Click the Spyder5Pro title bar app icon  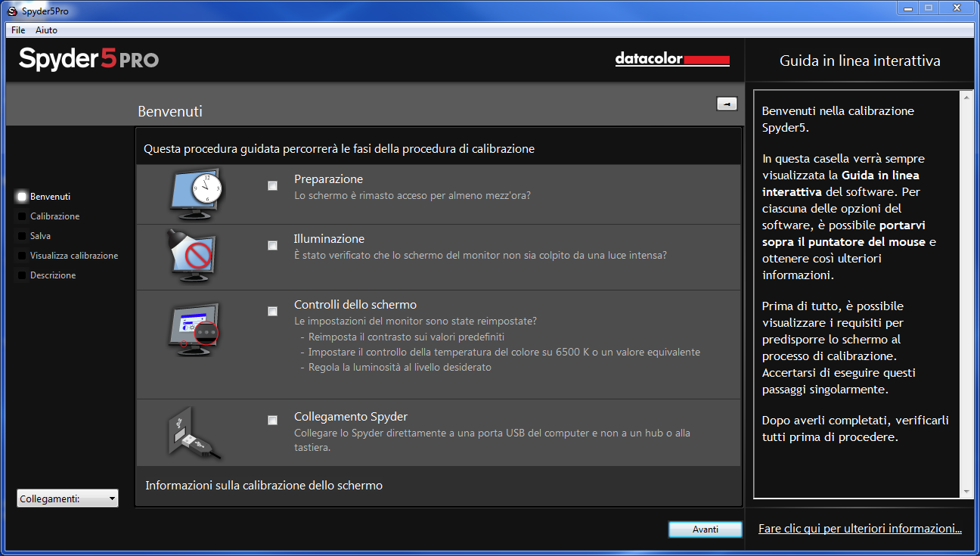(x=11, y=12)
